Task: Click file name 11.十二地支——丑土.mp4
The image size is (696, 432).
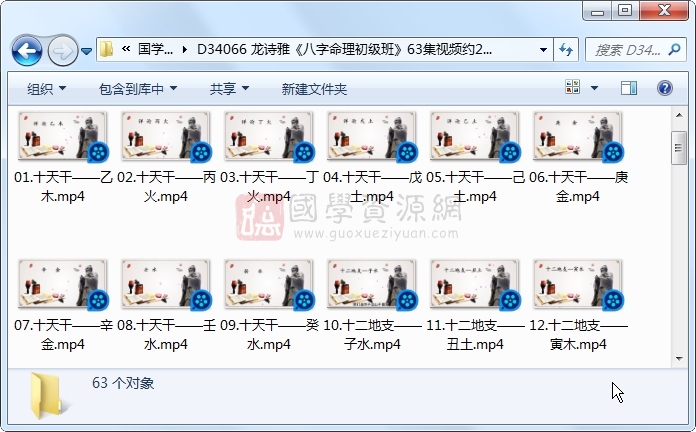Action: tap(475, 335)
